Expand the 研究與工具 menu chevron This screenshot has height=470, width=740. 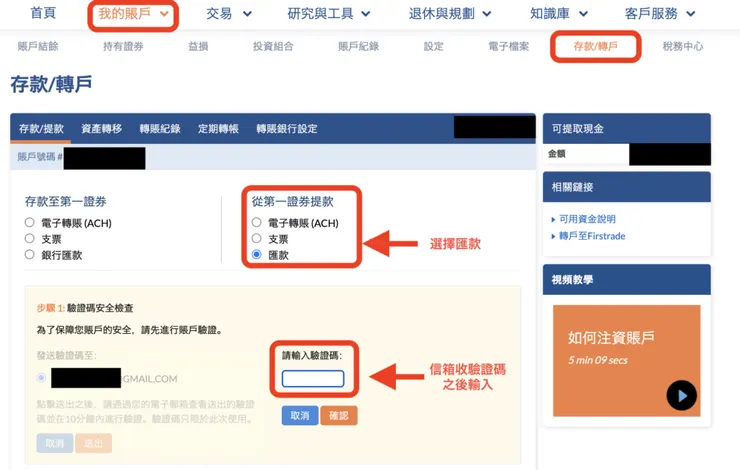click(x=366, y=14)
